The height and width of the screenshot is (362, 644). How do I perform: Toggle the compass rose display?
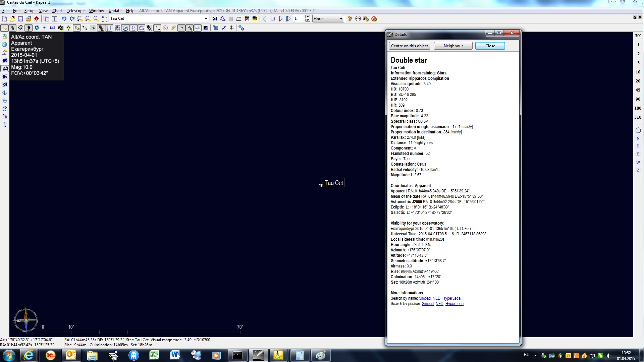[125, 28]
